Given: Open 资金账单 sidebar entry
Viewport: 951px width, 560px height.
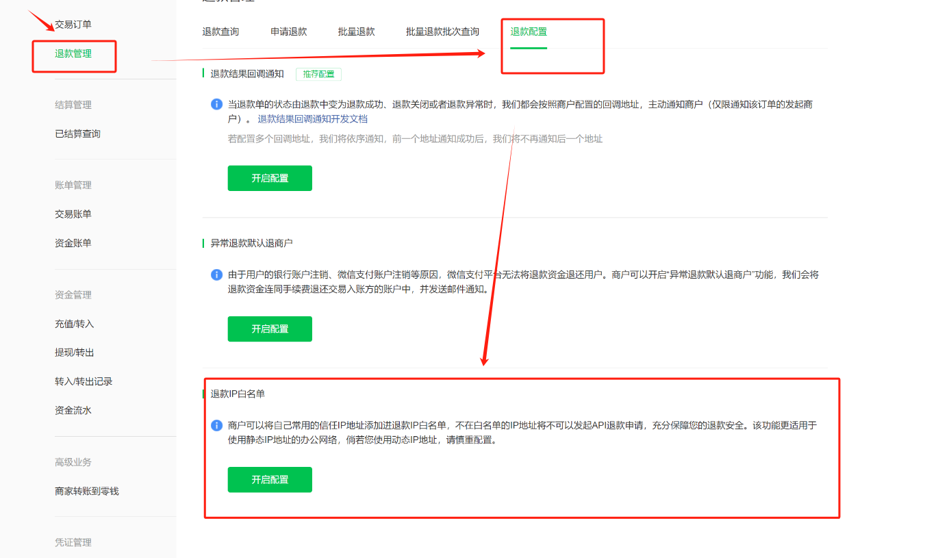Looking at the screenshot, I should coord(73,243).
